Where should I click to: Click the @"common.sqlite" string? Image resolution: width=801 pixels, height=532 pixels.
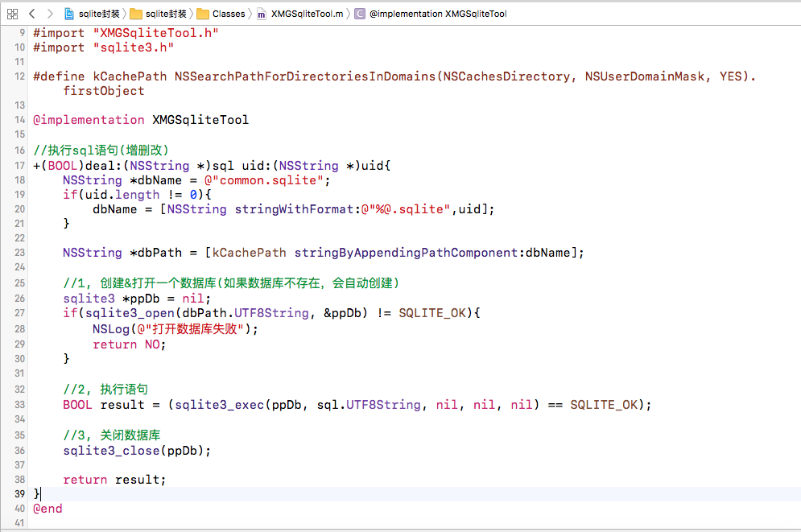point(264,180)
